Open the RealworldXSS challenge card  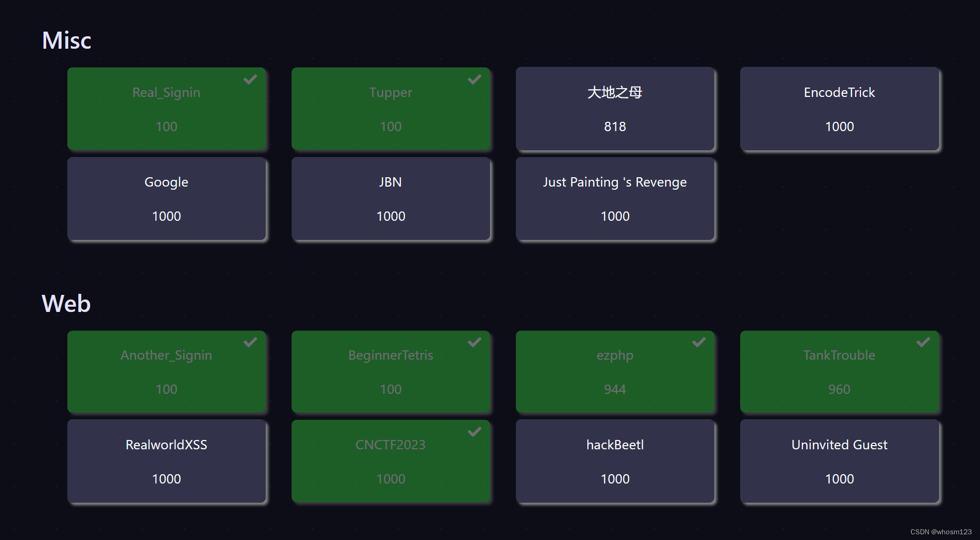pyautogui.click(x=166, y=461)
